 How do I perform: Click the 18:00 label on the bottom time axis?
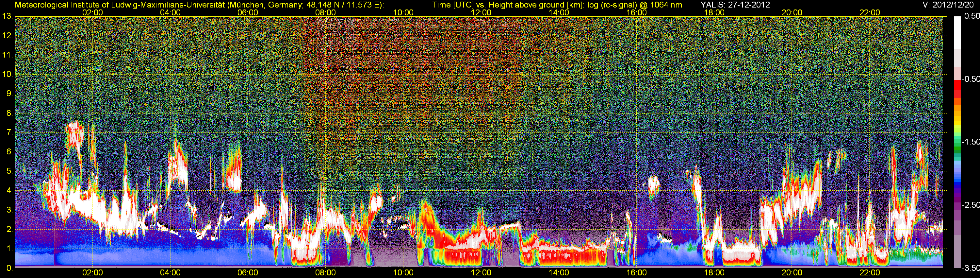[714, 273]
